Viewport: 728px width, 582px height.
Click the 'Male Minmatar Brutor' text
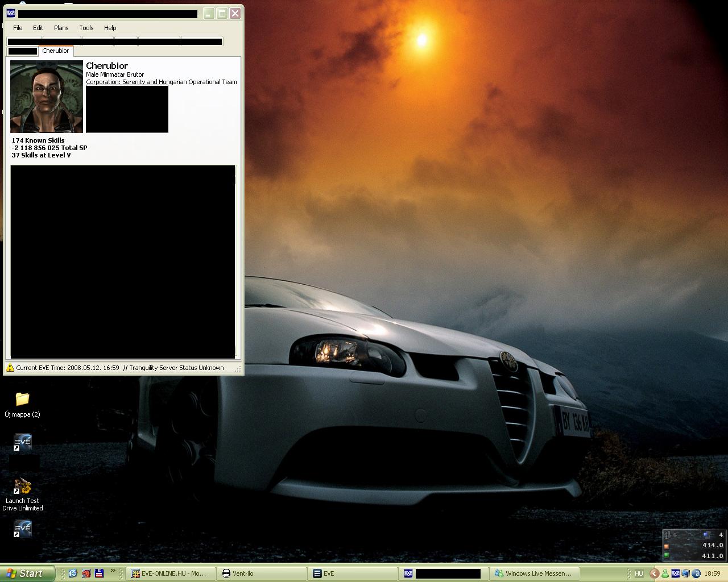tap(115, 74)
